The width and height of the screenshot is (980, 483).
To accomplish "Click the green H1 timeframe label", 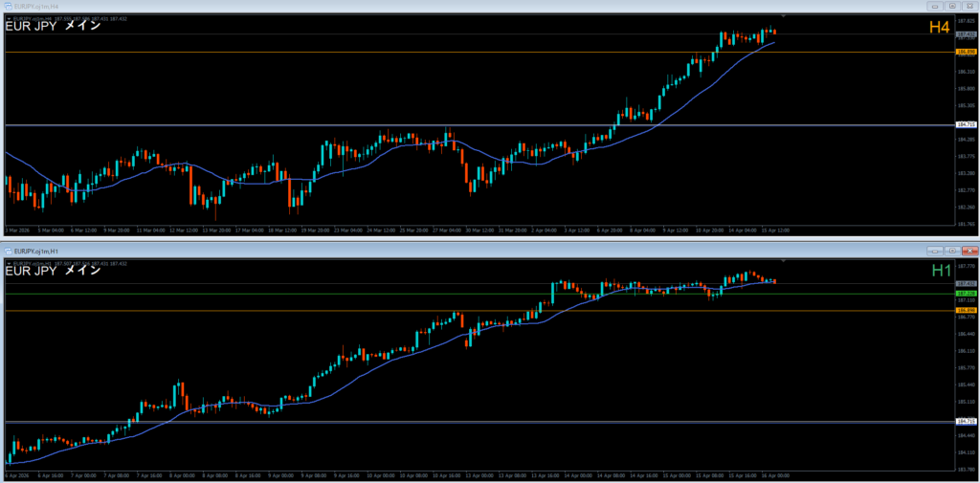I will pos(939,272).
